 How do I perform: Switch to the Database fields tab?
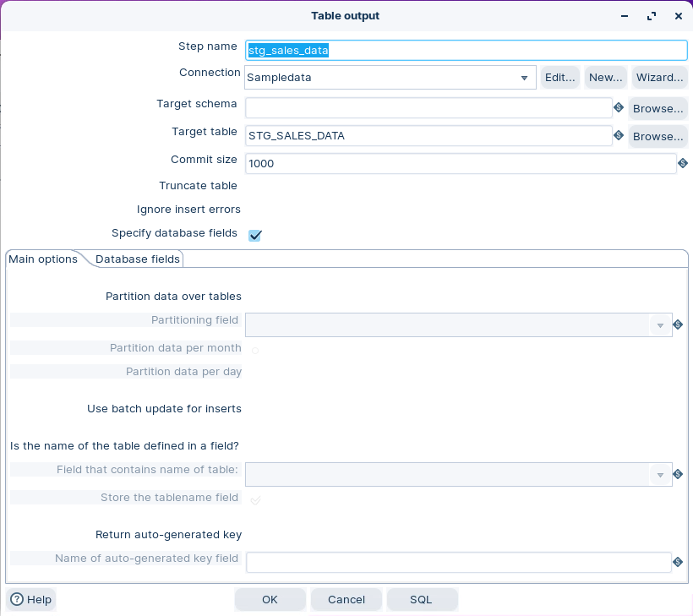(x=138, y=259)
